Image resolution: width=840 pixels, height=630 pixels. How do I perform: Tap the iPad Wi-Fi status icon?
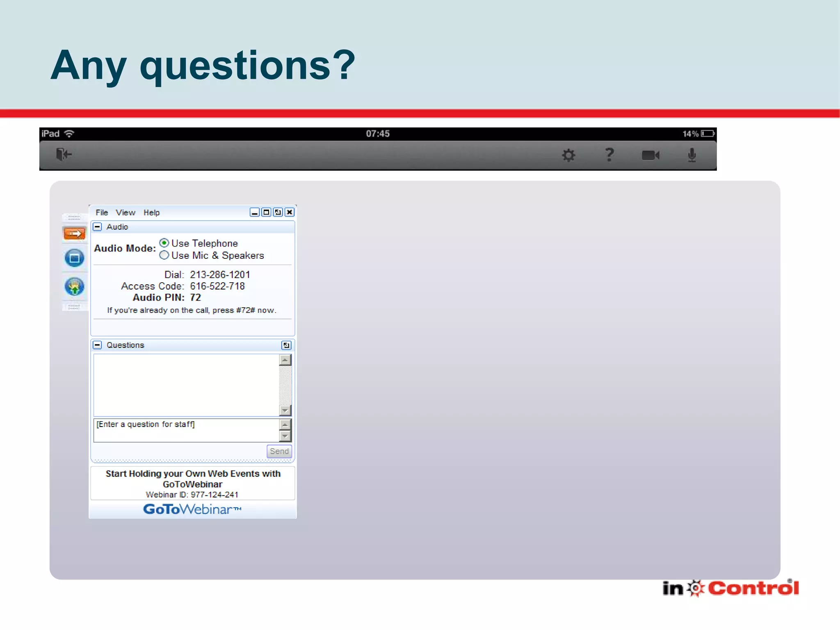(x=69, y=134)
